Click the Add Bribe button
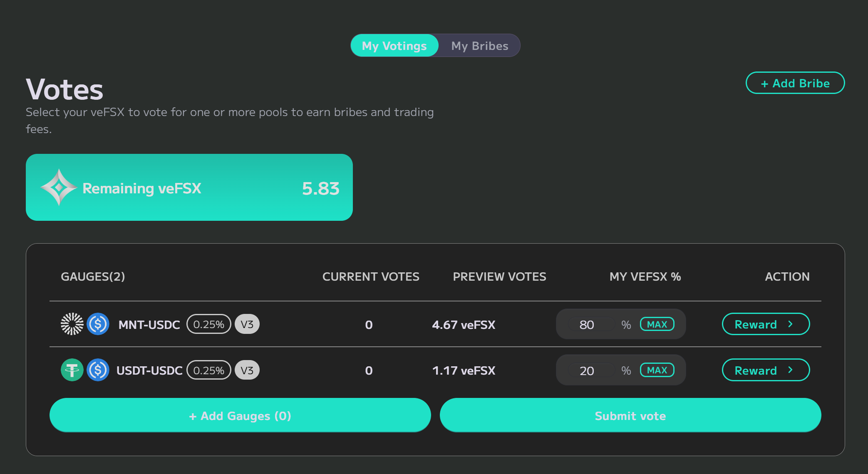Image resolution: width=868 pixels, height=474 pixels. 795,83
